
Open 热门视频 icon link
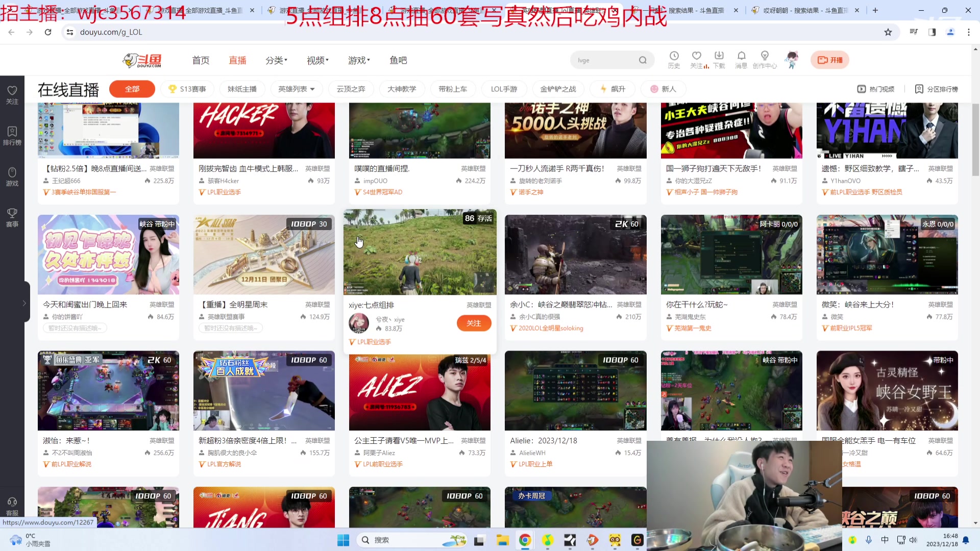click(876, 89)
